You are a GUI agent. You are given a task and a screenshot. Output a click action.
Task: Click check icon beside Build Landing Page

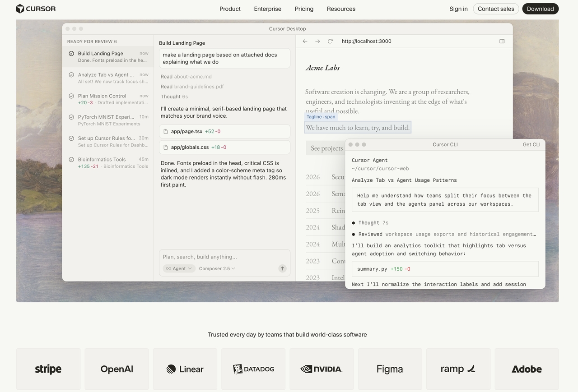pyautogui.click(x=71, y=53)
